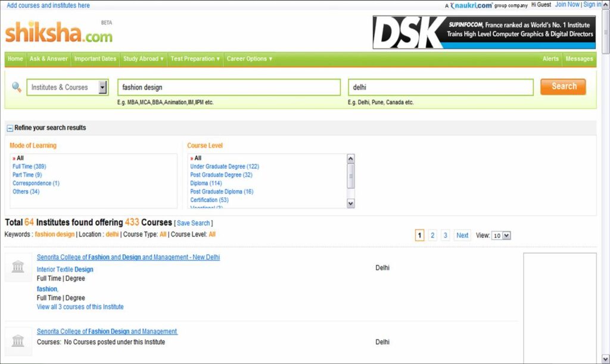Click the magnifying glass search icon

16,87
